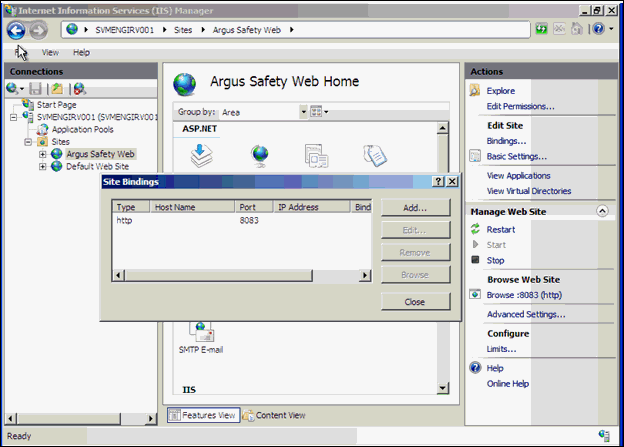Open the Limits... link under Configure
Image resolution: width=624 pixels, height=447 pixels.
[501, 349]
